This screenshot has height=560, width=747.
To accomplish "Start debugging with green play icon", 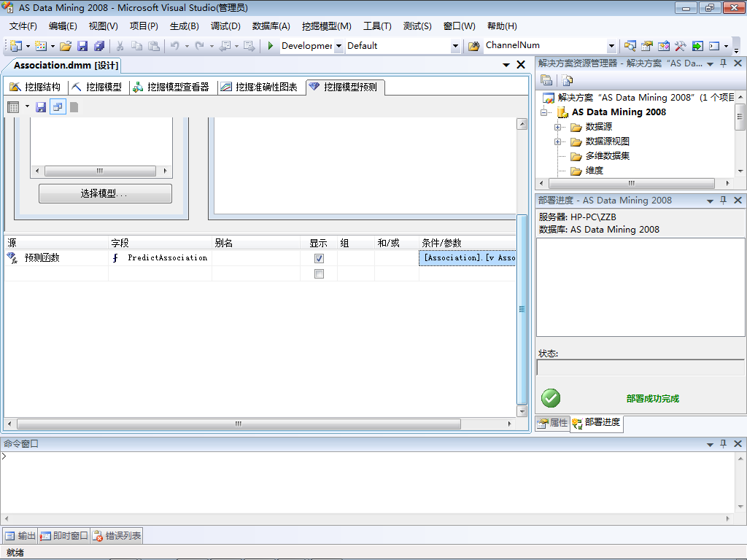I will (270, 46).
